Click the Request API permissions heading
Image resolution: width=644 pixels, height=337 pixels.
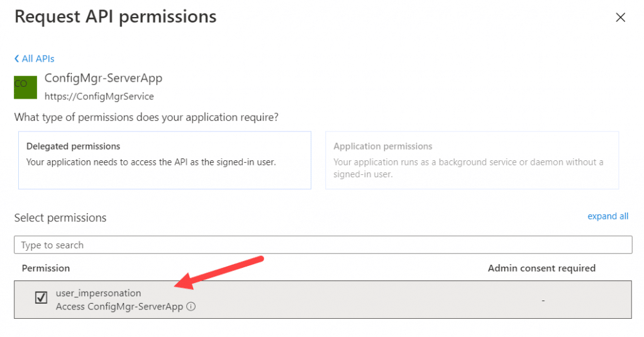point(116,17)
